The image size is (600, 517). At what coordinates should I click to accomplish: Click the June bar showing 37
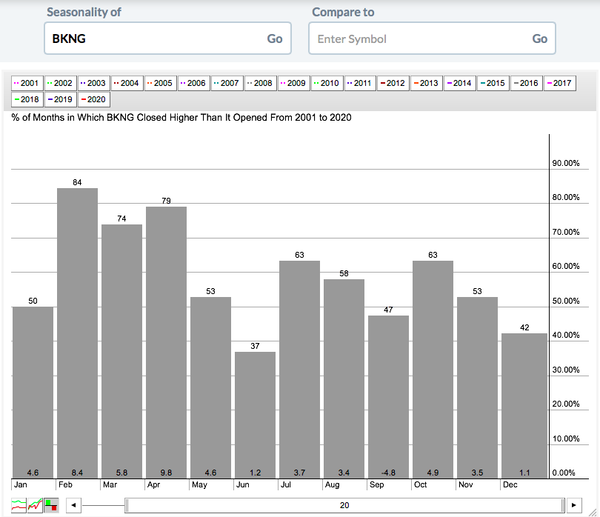point(255,412)
